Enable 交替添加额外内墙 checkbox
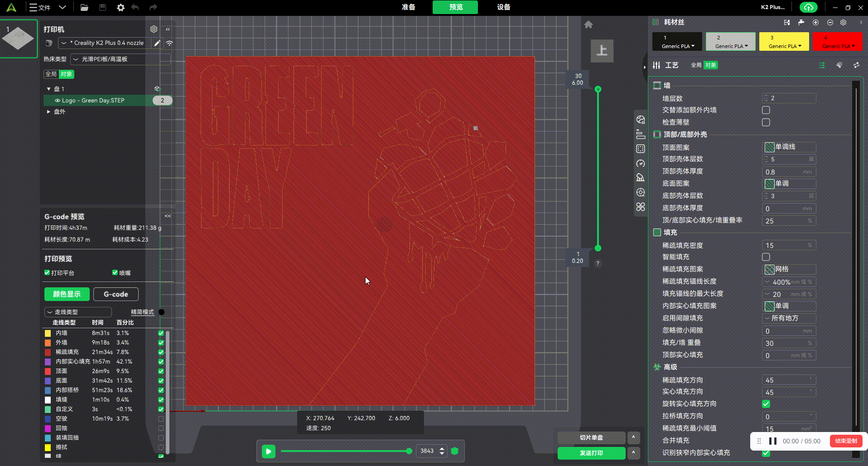Image resolution: width=868 pixels, height=466 pixels. (x=766, y=110)
